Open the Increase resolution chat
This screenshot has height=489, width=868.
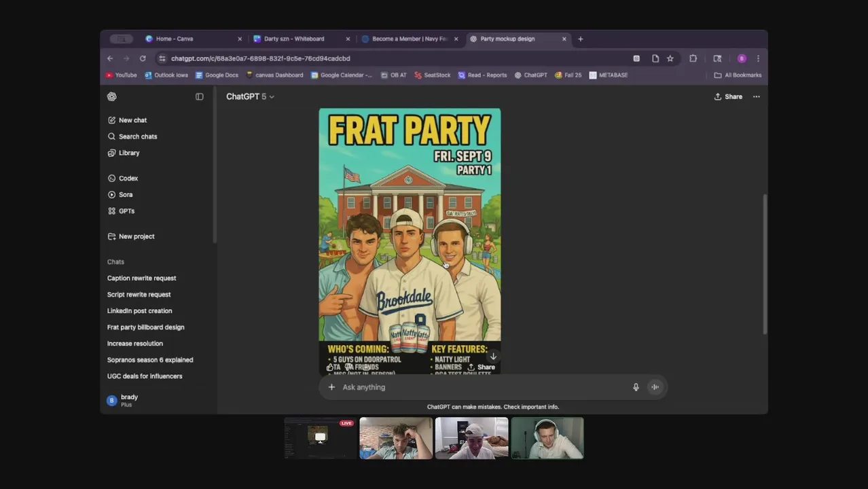134,343
